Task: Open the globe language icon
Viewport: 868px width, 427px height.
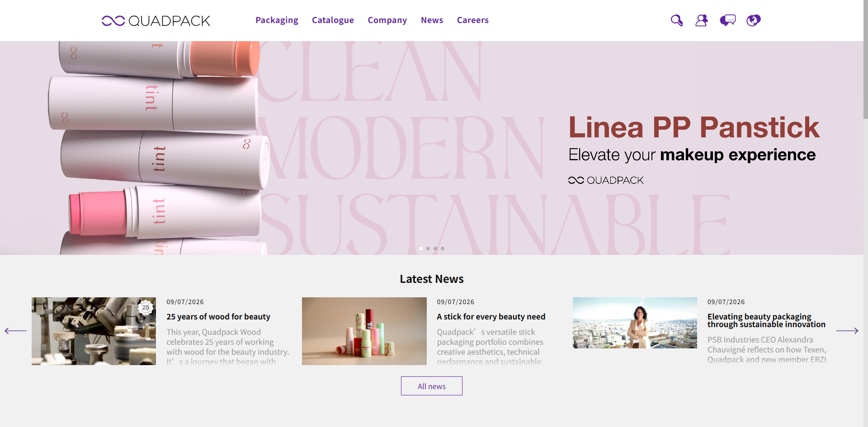Action: [754, 20]
